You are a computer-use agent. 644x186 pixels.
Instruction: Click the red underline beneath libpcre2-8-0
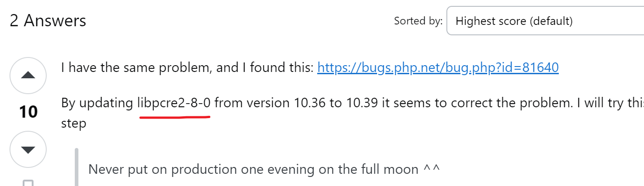(x=175, y=117)
